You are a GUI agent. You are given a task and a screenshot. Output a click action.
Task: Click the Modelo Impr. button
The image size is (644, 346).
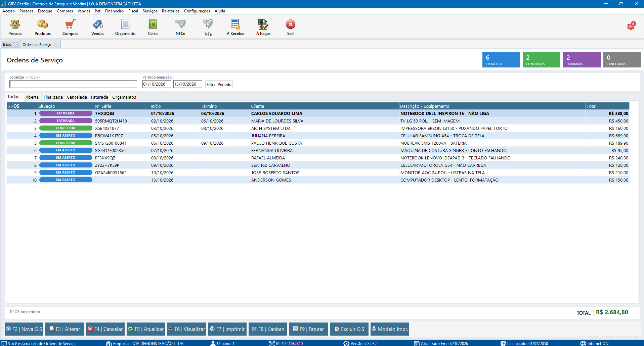(390, 329)
